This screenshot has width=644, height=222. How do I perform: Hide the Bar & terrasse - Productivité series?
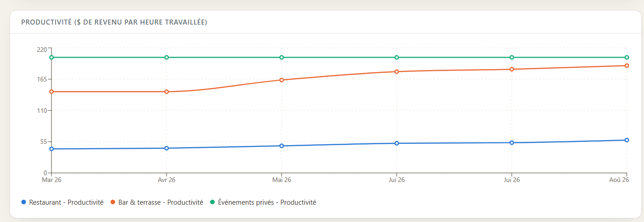coord(161,202)
